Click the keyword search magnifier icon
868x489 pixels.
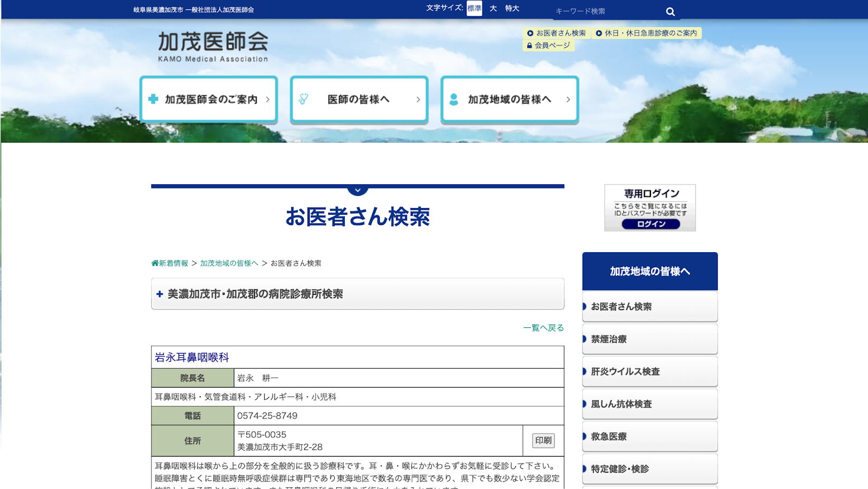tap(671, 11)
